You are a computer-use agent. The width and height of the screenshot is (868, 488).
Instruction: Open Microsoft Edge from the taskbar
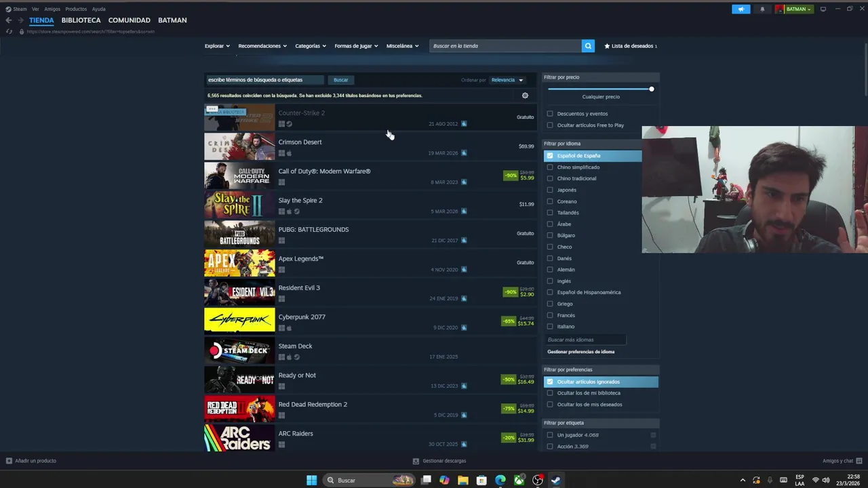coord(500,480)
